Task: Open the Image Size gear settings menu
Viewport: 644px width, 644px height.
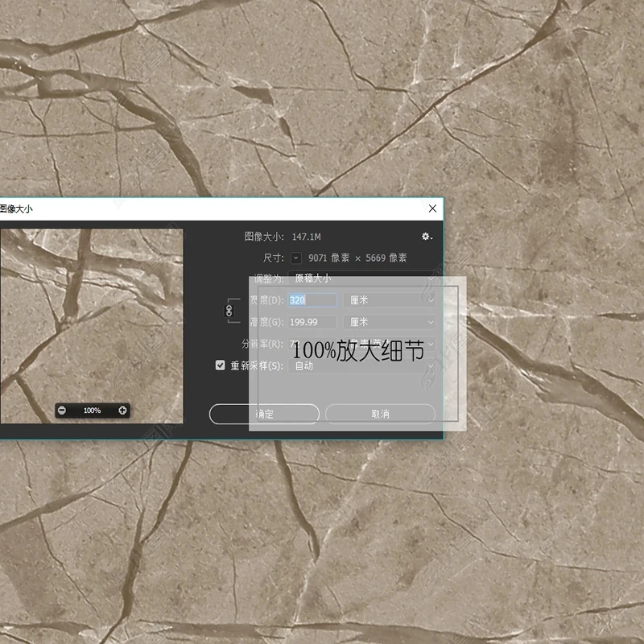Action: [x=427, y=236]
